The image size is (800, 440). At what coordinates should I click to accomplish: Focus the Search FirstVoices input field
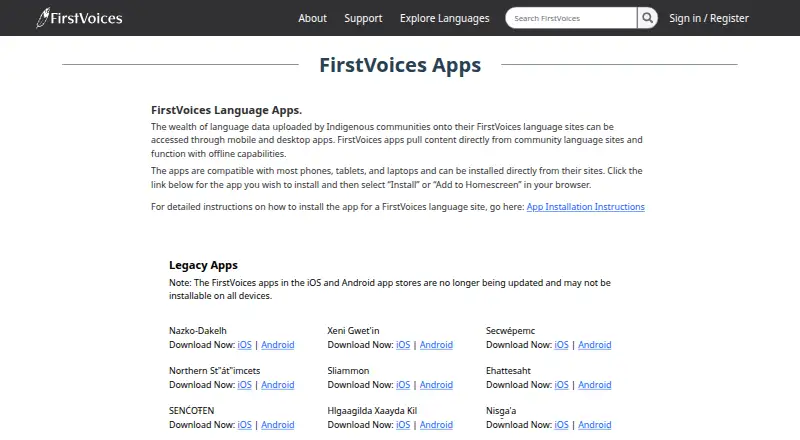[571, 18]
